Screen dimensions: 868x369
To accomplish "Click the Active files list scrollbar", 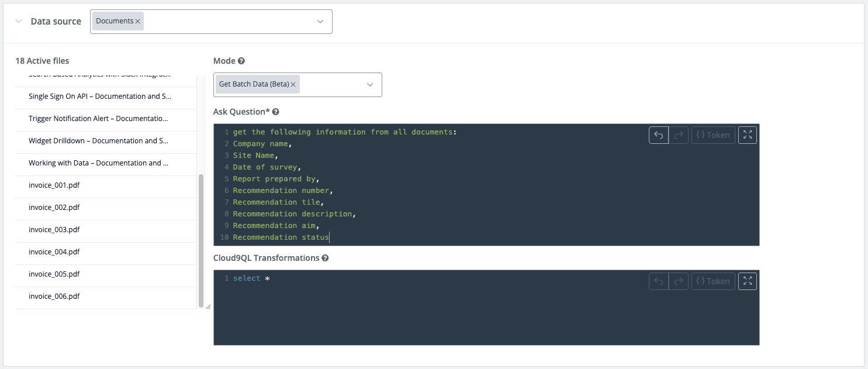I will (201, 240).
